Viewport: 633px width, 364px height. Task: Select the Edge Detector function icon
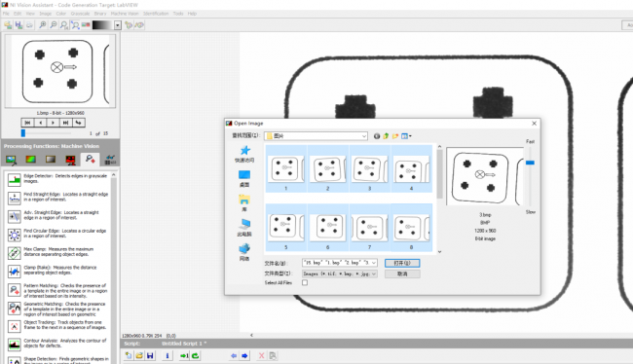(x=15, y=180)
